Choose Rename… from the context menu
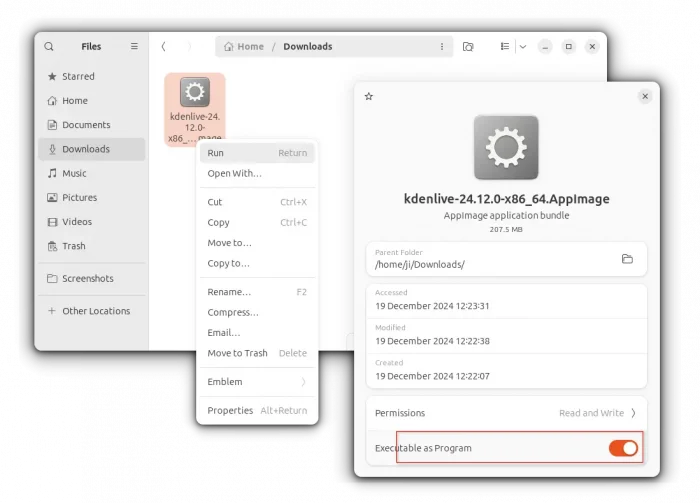The image size is (700, 503). (x=257, y=292)
